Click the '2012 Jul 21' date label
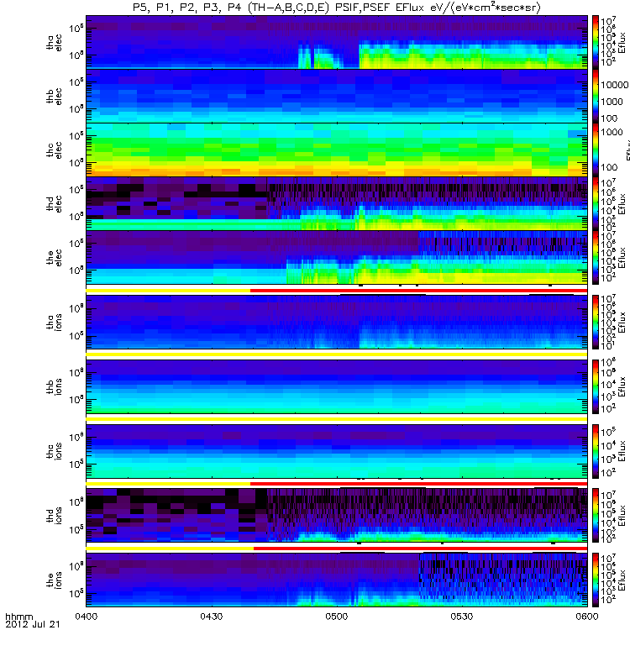 pos(33,624)
